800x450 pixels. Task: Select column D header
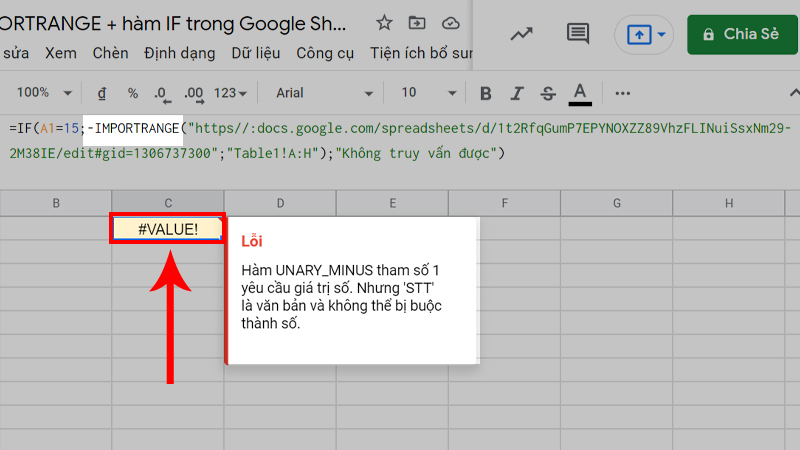point(280,203)
